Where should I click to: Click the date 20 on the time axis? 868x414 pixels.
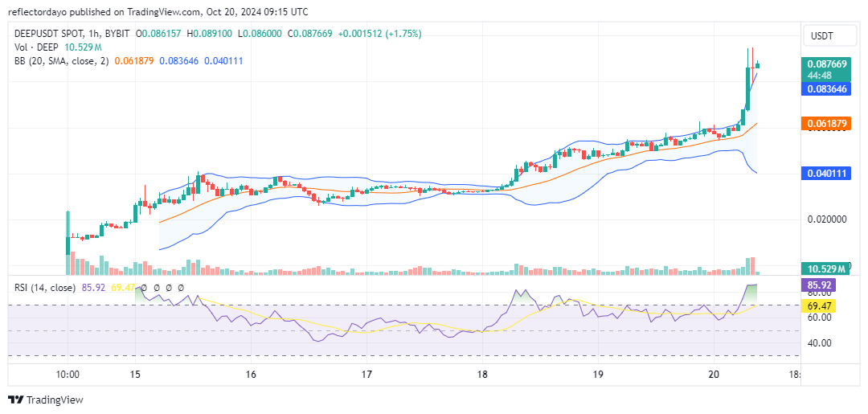713,374
